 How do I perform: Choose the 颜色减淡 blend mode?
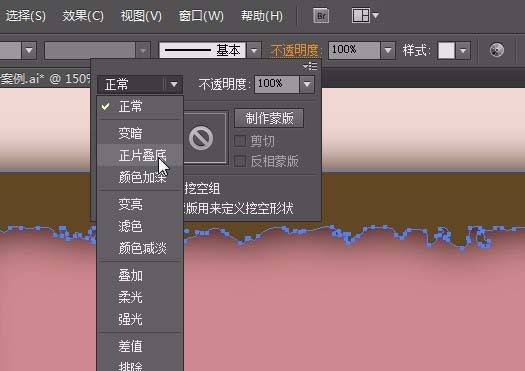(140, 248)
